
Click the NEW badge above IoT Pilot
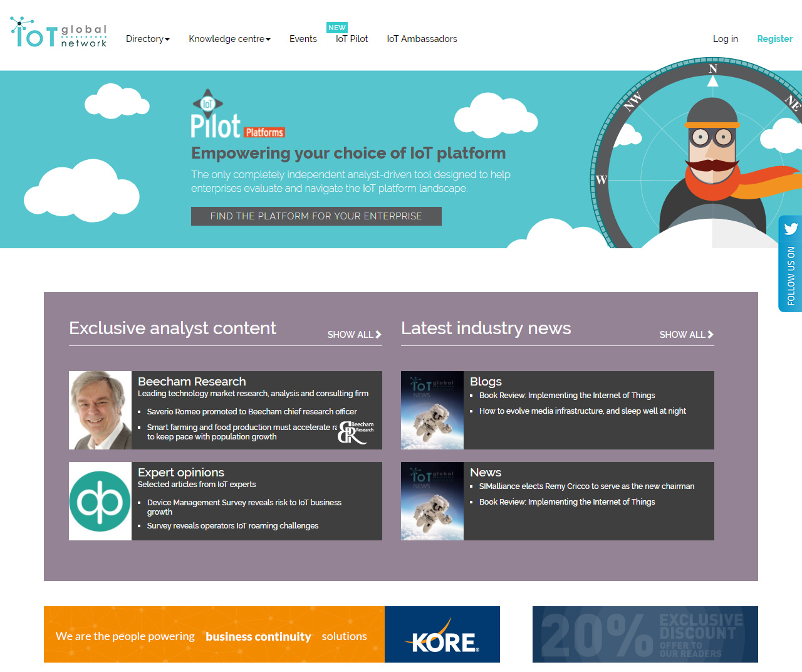tap(337, 28)
